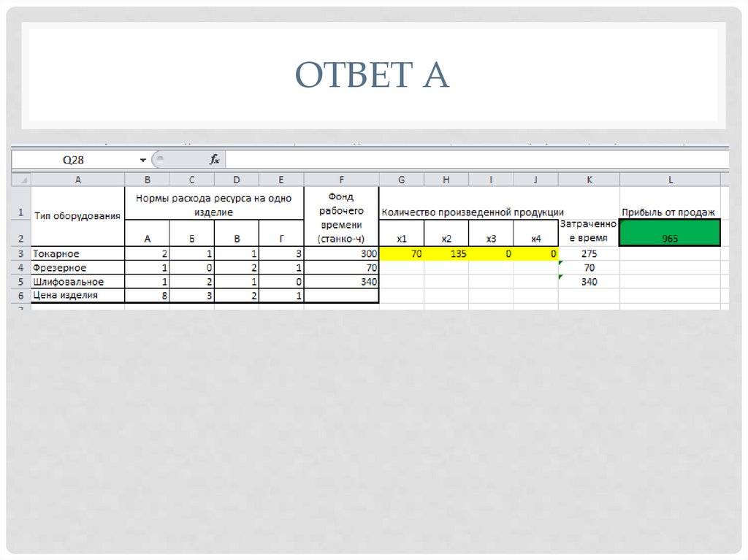This screenshot has height=560, width=748.
Task: Click the Name Box showing Q28
Action: click(73, 160)
